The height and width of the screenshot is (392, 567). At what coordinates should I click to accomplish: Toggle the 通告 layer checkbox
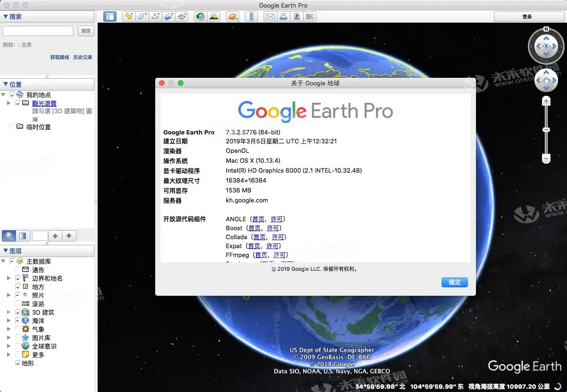tap(18, 270)
